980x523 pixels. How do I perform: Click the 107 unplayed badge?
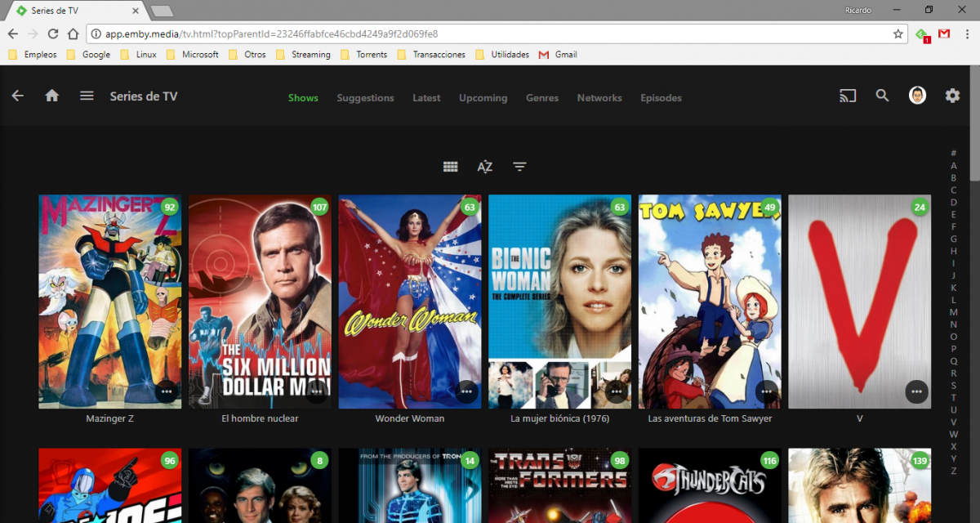(319, 207)
